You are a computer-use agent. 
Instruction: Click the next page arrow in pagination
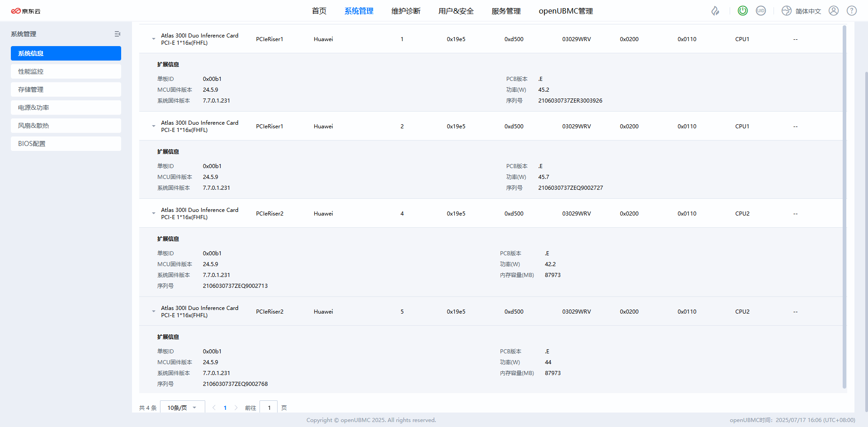[236, 408]
